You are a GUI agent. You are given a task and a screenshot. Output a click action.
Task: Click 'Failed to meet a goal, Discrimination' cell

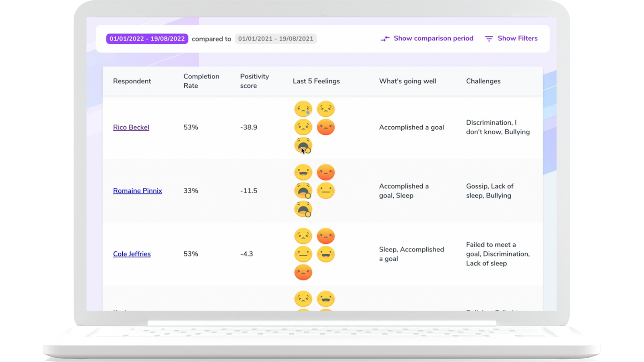click(498, 254)
